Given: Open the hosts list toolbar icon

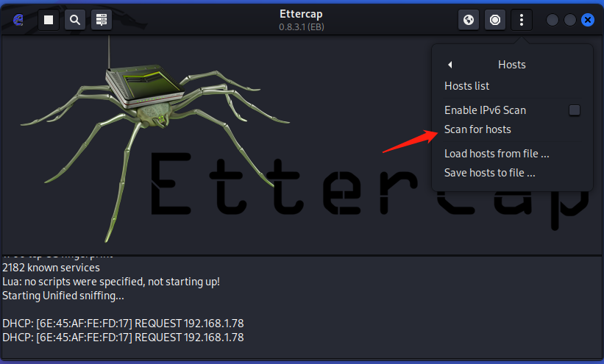Looking at the screenshot, I should (x=102, y=20).
